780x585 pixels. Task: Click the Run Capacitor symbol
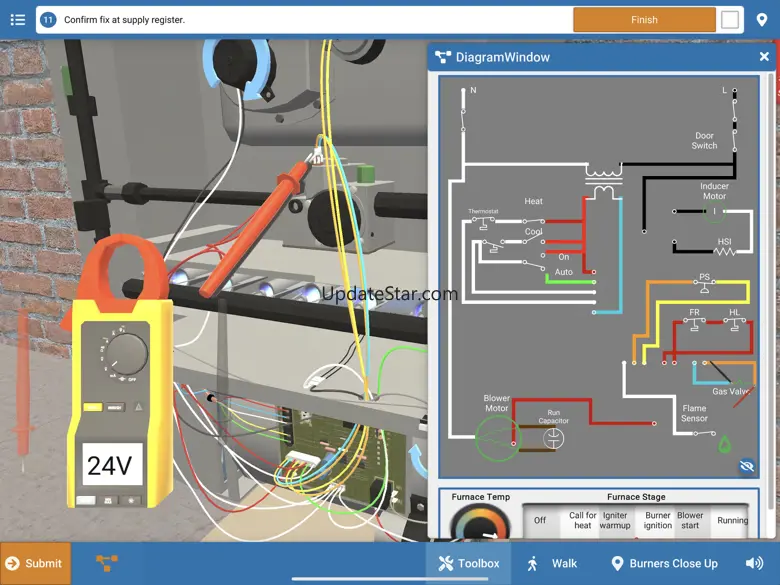click(x=553, y=438)
